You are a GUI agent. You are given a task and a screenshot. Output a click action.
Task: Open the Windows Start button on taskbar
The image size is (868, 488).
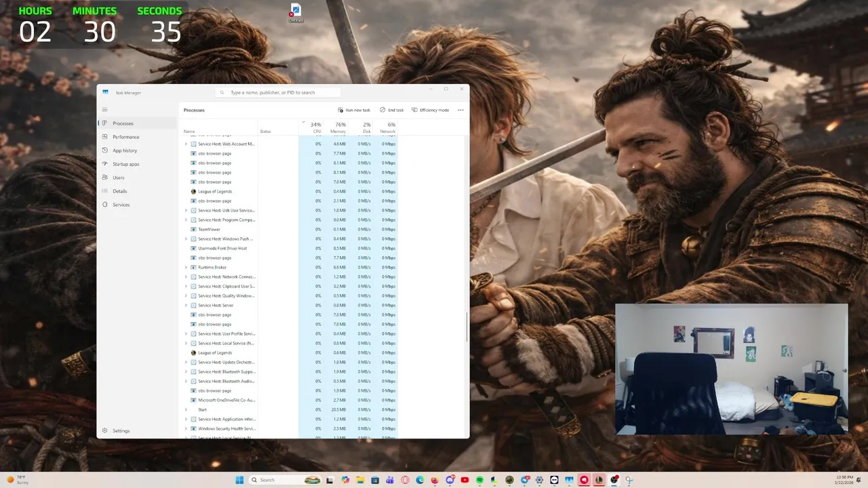pyautogui.click(x=239, y=480)
